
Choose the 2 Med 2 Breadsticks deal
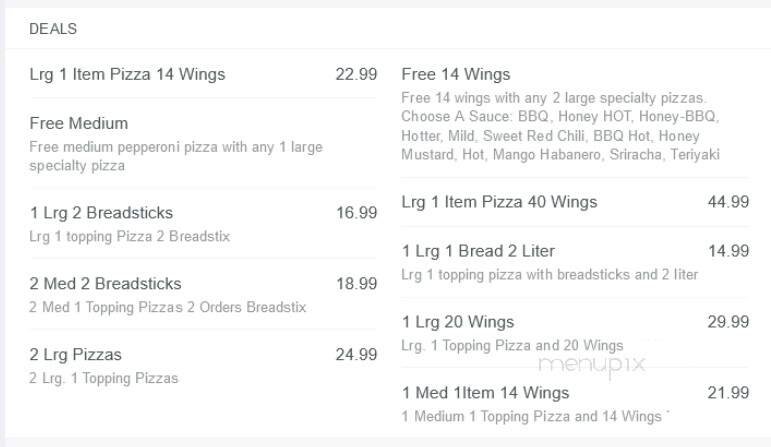(105, 284)
